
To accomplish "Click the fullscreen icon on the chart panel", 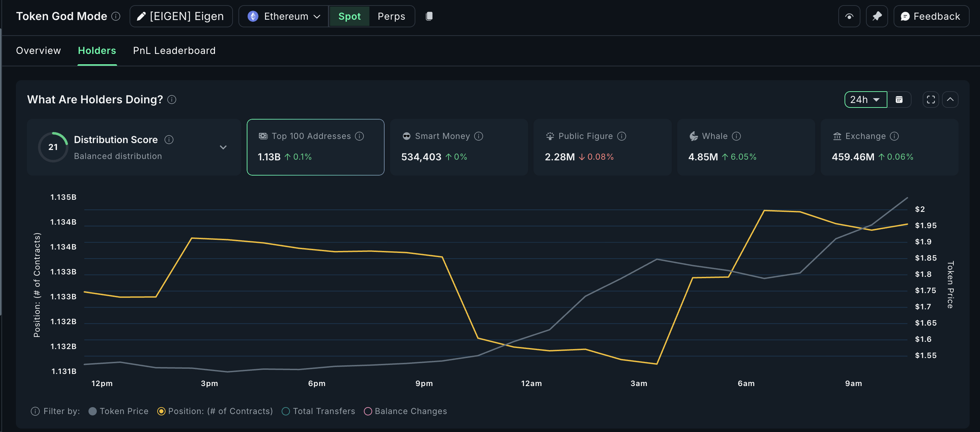I will 931,99.
